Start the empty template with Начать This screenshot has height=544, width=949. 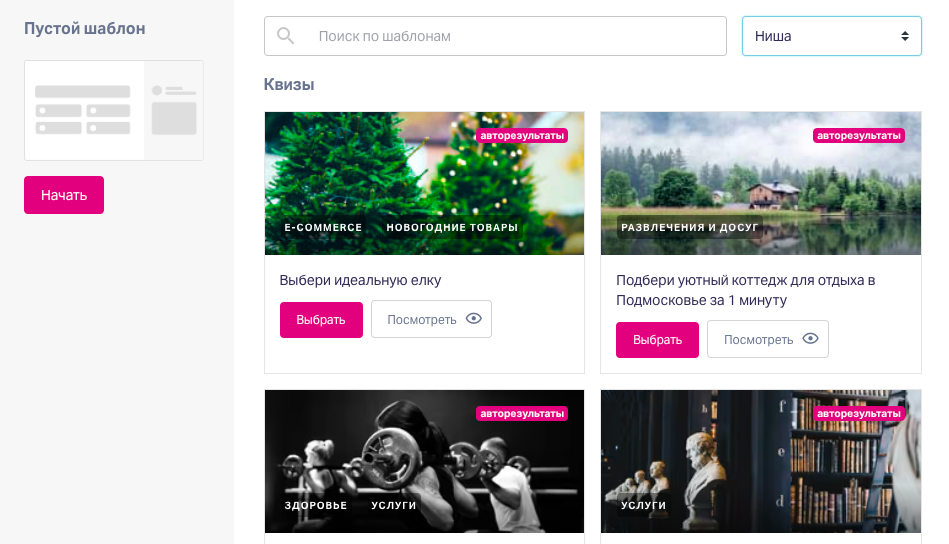64,195
